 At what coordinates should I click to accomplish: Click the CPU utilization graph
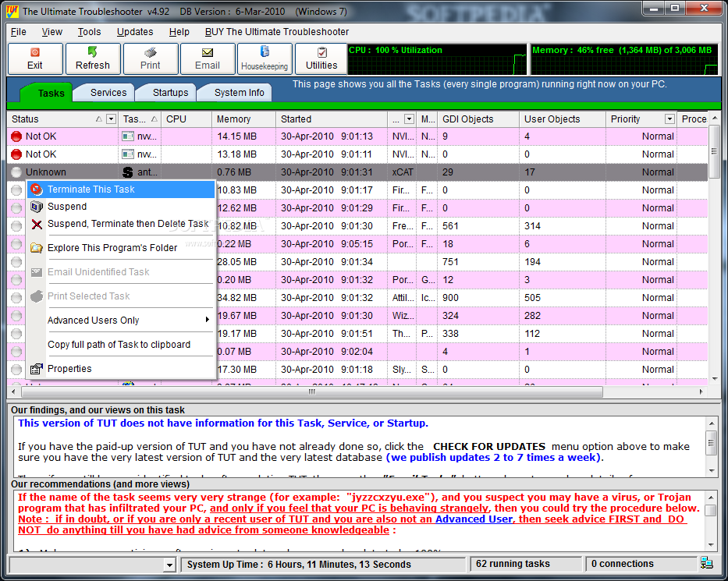point(438,59)
